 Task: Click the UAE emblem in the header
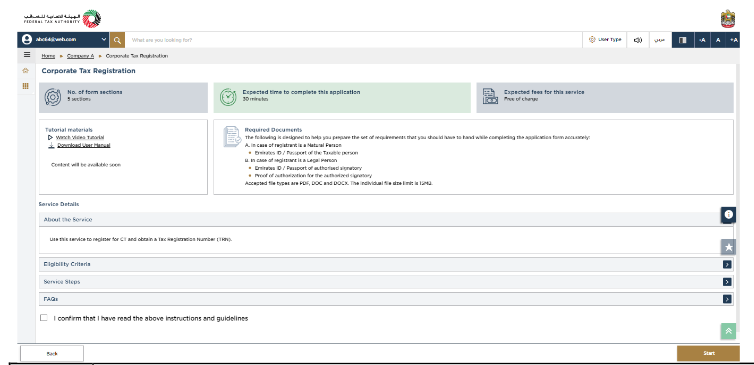point(728,19)
